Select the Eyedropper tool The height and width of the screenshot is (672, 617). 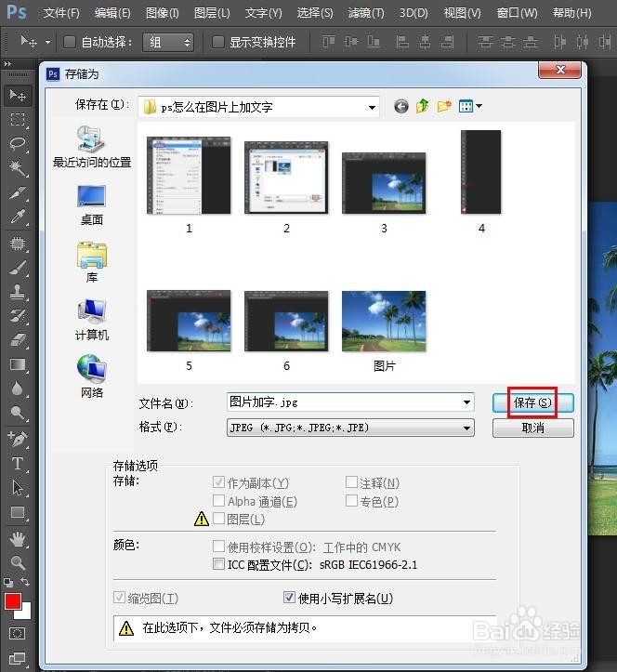tap(18, 217)
